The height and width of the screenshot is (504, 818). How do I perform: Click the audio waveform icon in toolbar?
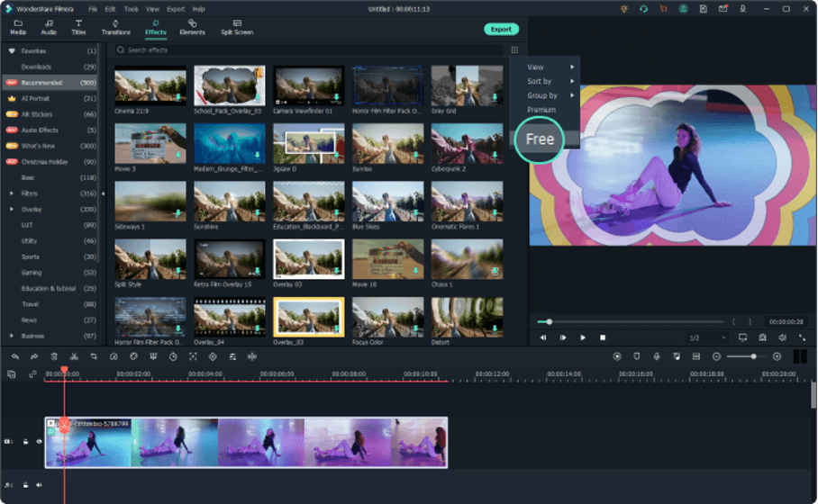click(x=252, y=356)
